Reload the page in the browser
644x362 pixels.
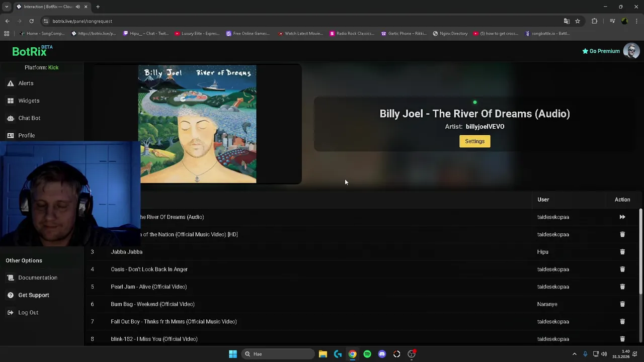(x=31, y=21)
